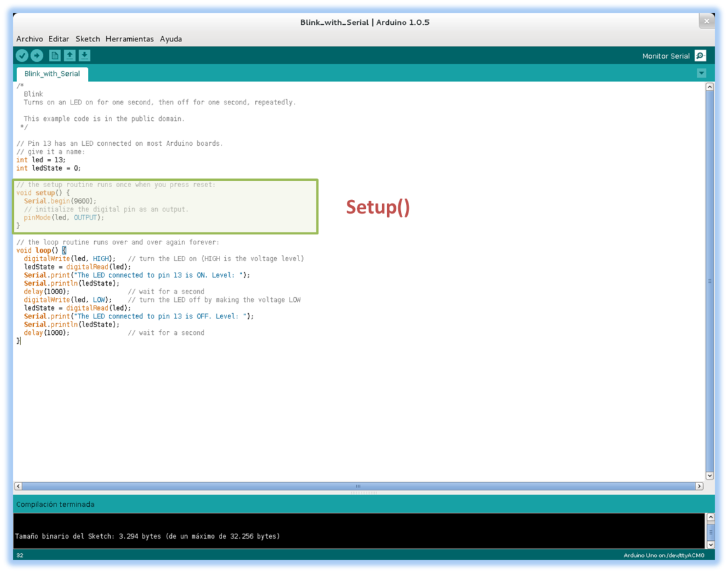The height and width of the screenshot is (573, 728).
Task: Click the 'Monitor Serial' label
Action: pos(666,56)
